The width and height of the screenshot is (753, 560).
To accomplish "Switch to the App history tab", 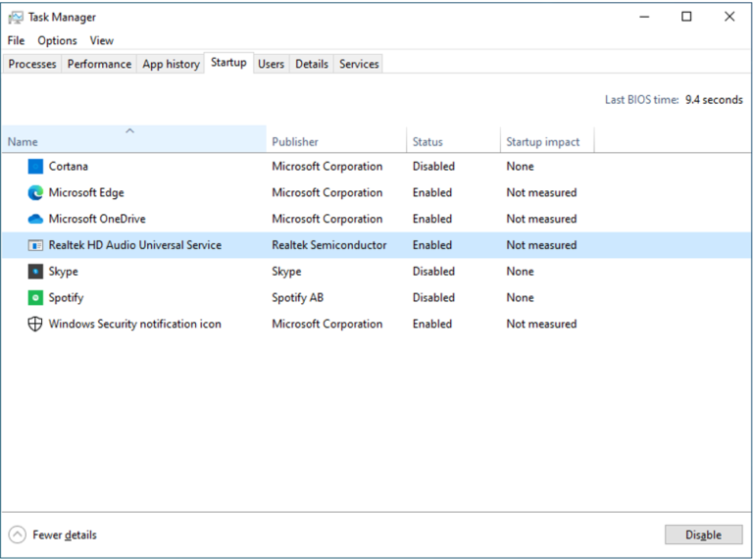I will 171,64.
